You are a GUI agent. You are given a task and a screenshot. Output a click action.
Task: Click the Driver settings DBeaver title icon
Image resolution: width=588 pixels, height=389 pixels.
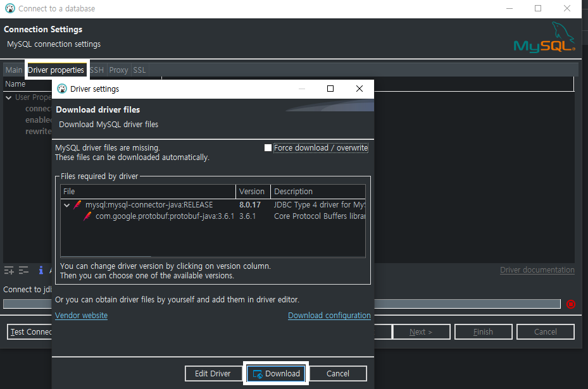tap(62, 89)
